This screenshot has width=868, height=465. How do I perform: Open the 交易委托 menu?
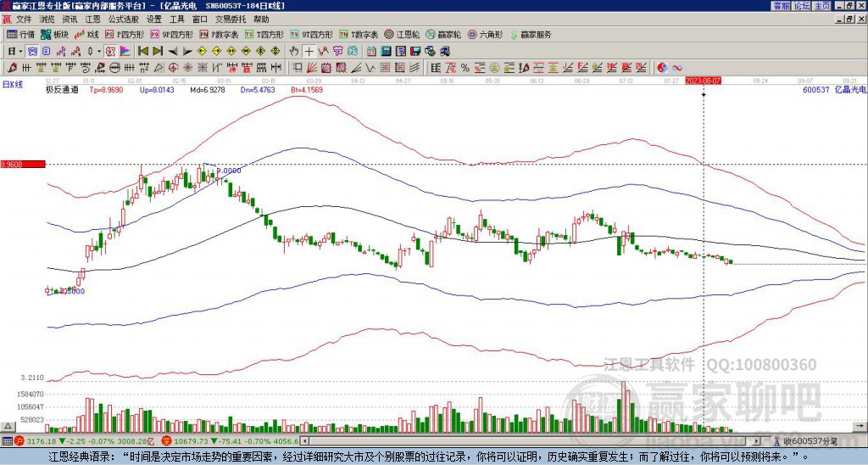tap(231, 20)
